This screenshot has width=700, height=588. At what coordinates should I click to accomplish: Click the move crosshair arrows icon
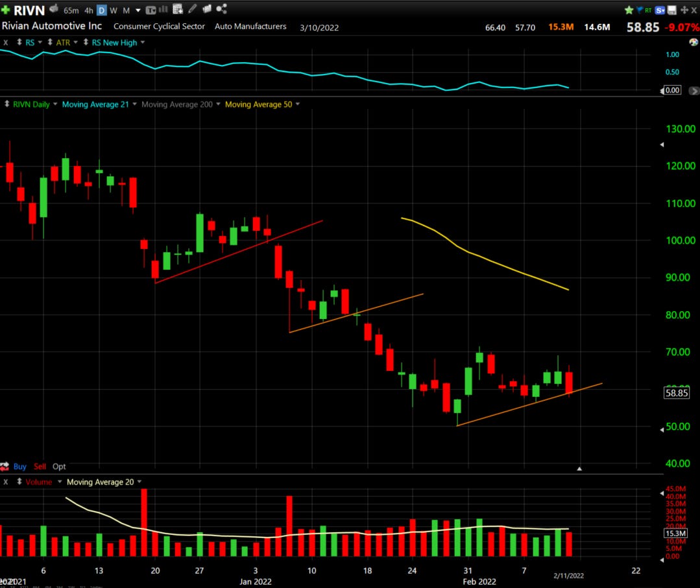click(684, 10)
